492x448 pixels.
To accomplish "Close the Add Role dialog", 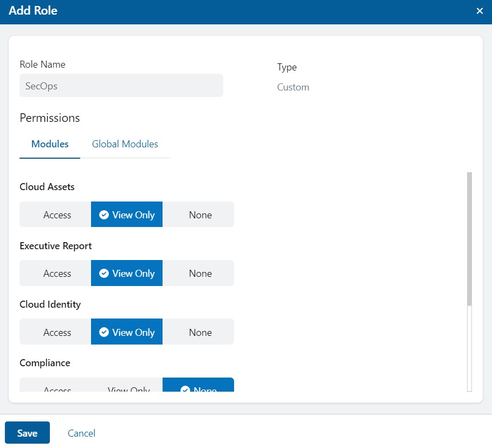I will (x=479, y=10).
